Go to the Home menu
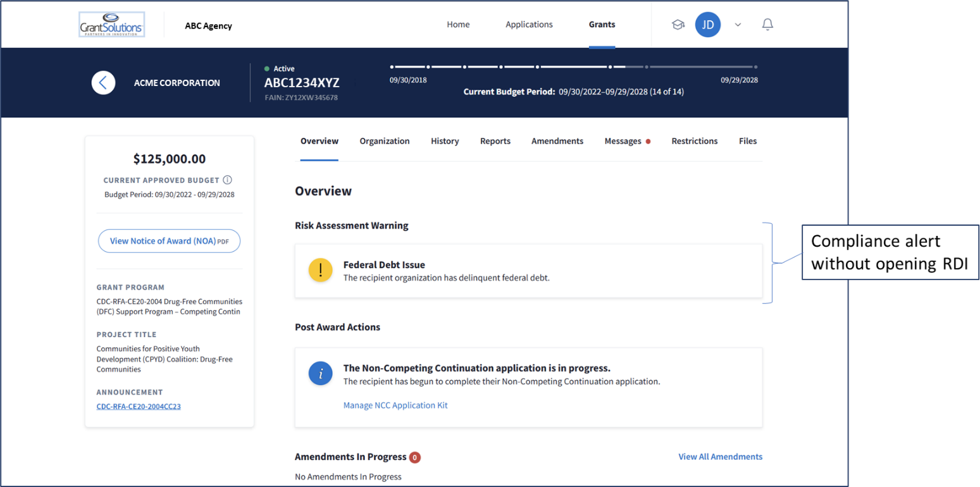This screenshot has height=487, width=980. tap(458, 25)
